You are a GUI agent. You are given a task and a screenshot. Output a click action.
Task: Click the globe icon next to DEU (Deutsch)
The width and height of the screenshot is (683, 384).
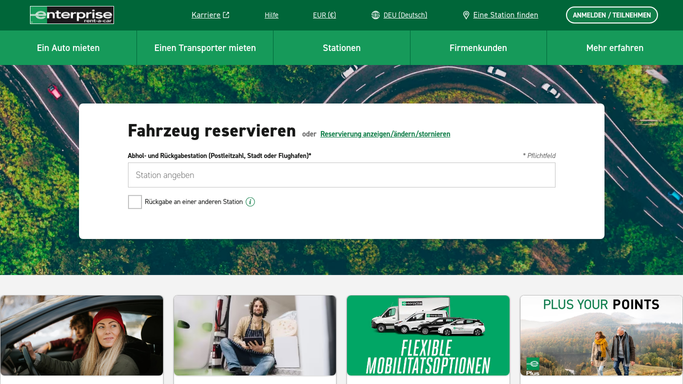point(375,15)
